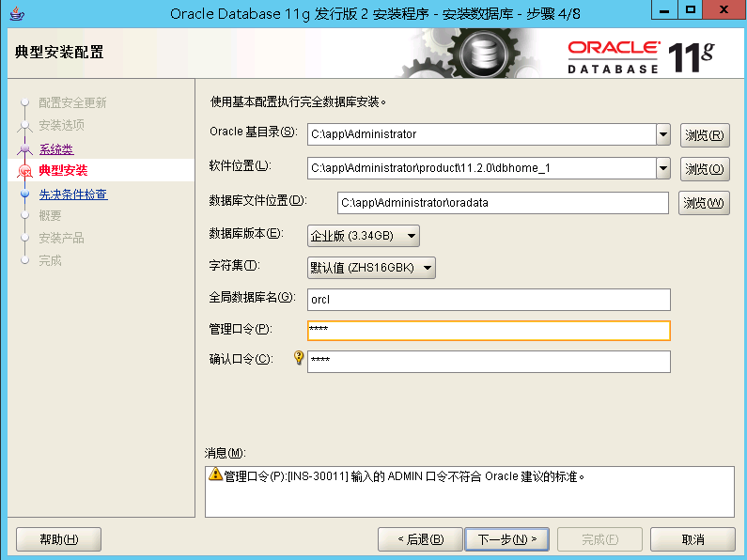747x560 pixels.
Task: Click the warning icon in message box
Action: coord(215,474)
